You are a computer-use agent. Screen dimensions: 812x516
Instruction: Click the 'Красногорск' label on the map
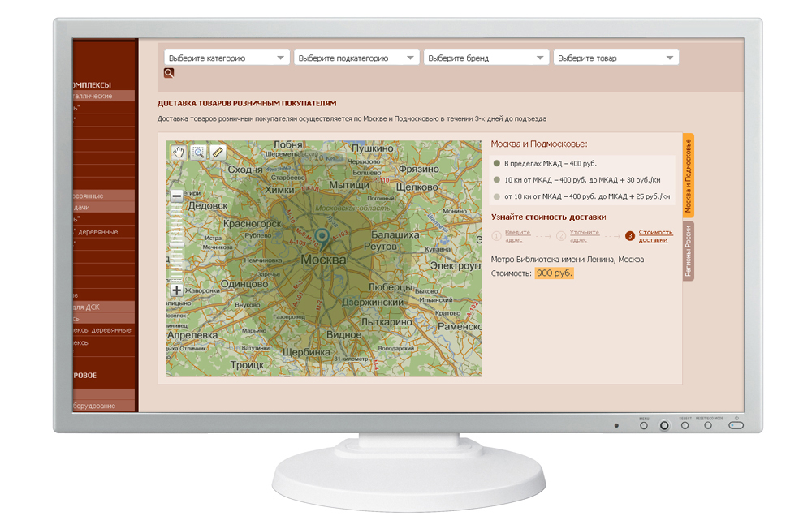tap(253, 224)
